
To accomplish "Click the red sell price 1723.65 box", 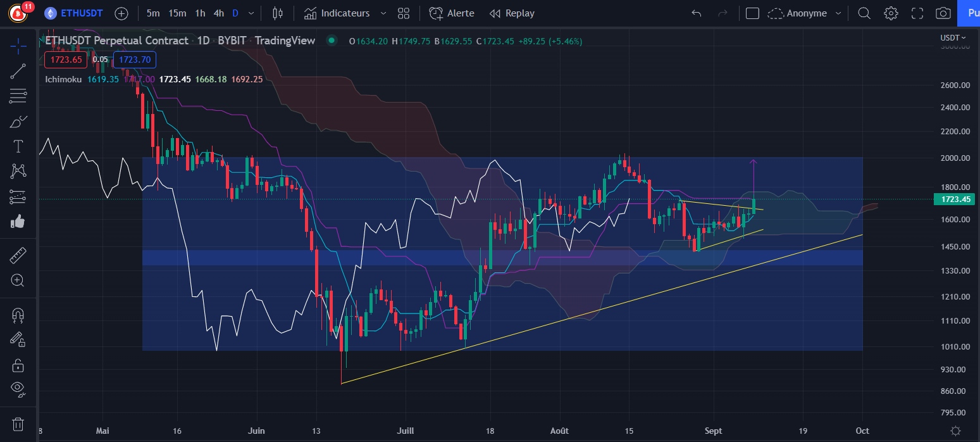I will click(66, 60).
